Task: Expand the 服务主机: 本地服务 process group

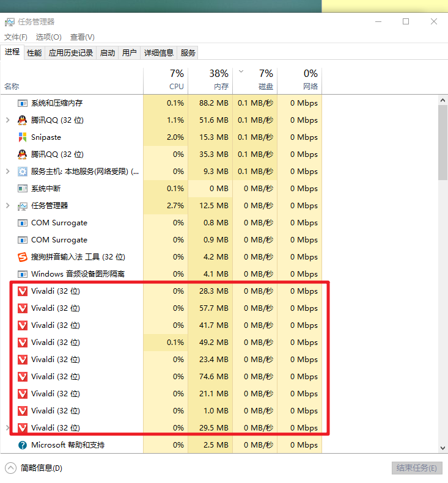Action: point(7,172)
